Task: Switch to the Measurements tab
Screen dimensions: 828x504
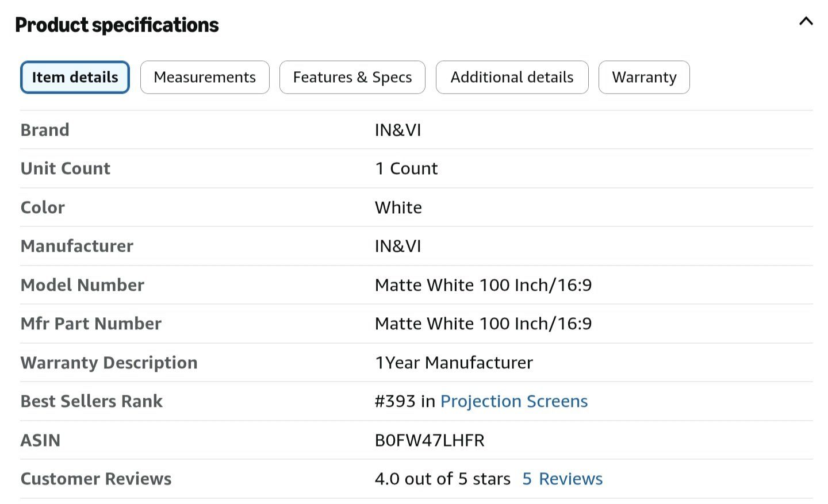Action: (205, 77)
